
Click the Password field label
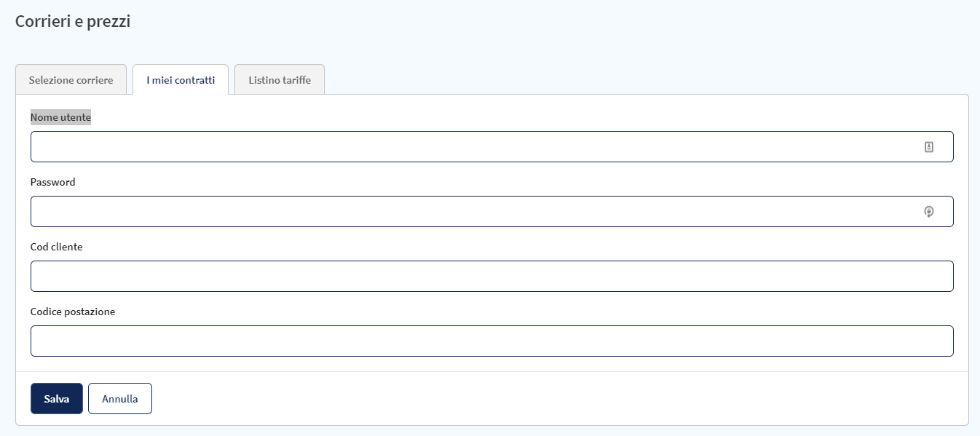coord(53,182)
